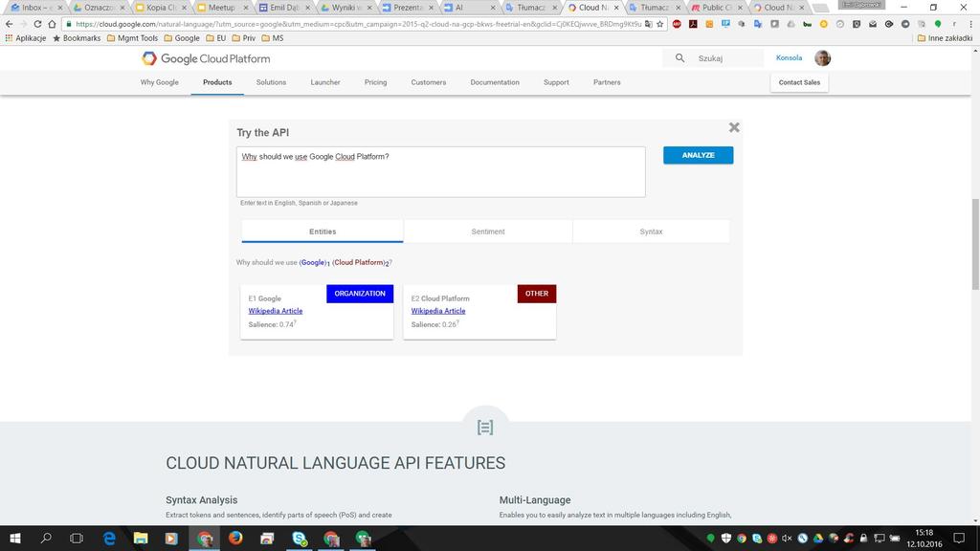
Task: Click the browser back arrow
Action: pos(9,24)
